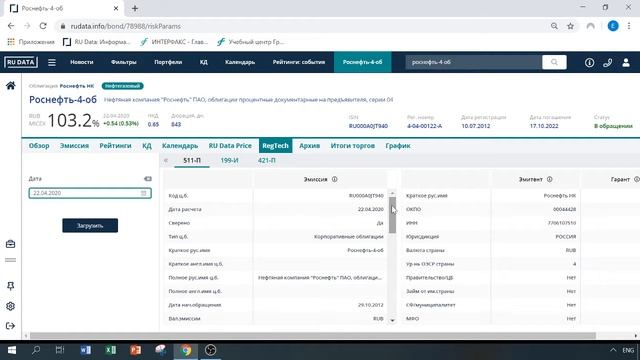
Task: Switch to the Обзор tab
Action: coord(39,146)
